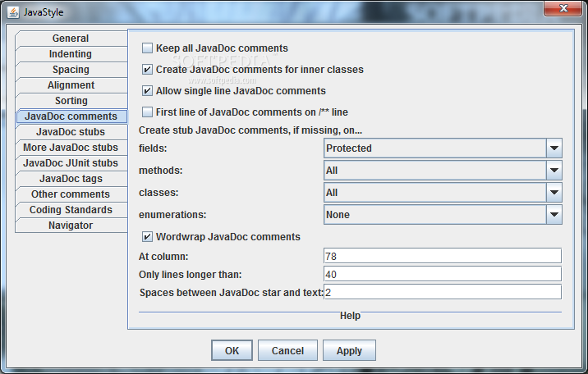Image resolution: width=588 pixels, height=374 pixels.
Task: Go to the More JavaDoc stubs tab
Action: pyautogui.click(x=71, y=148)
